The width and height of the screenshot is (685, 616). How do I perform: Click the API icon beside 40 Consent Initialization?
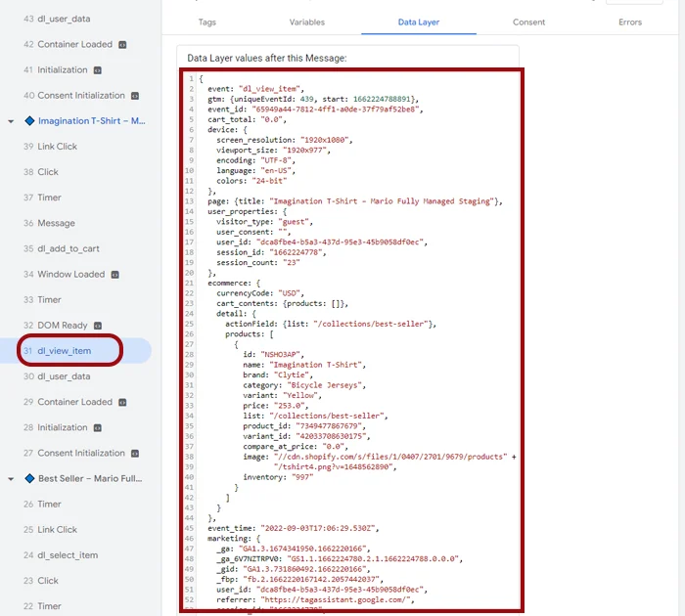click(135, 96)
